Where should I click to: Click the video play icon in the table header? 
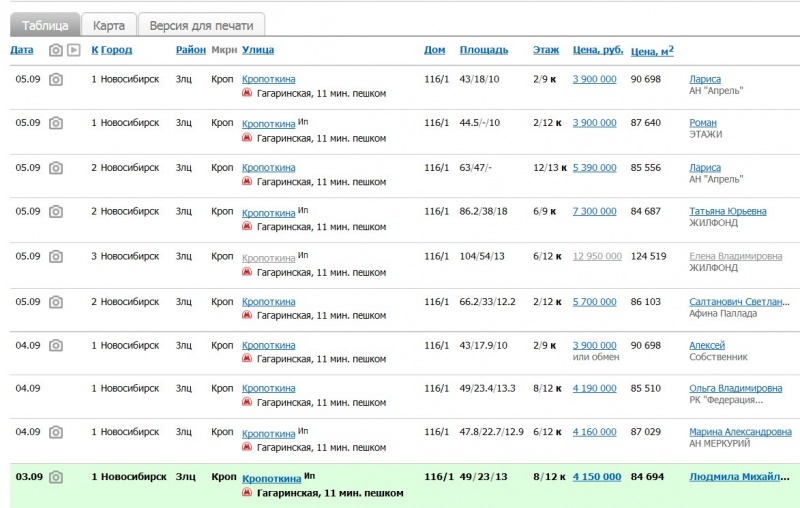(x=73, y=50)
